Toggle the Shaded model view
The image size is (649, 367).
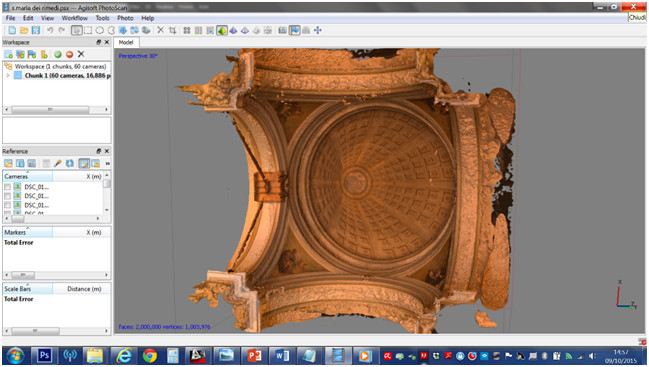pyautogui.click(x=222, y=30)
